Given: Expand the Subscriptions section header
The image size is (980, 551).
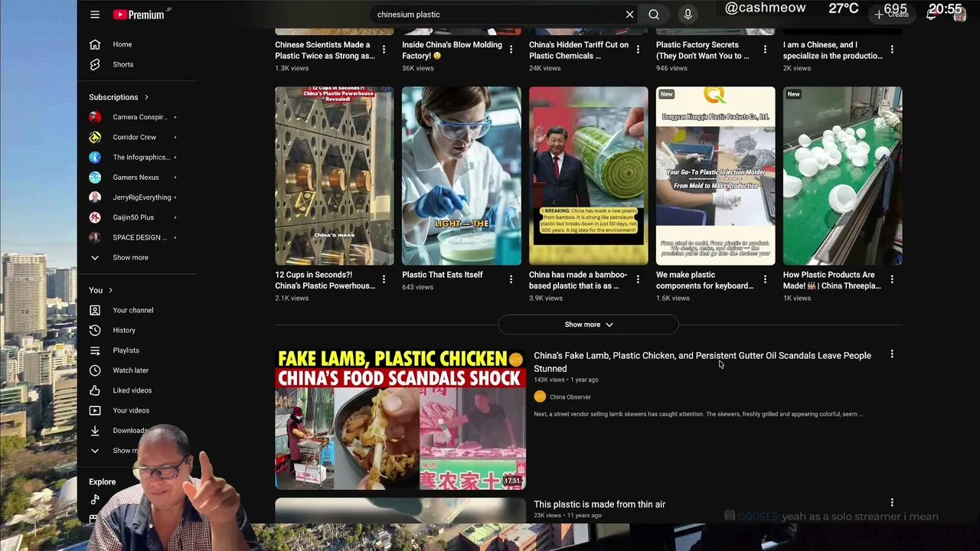Looking at the screenshot, I should 119,97.
